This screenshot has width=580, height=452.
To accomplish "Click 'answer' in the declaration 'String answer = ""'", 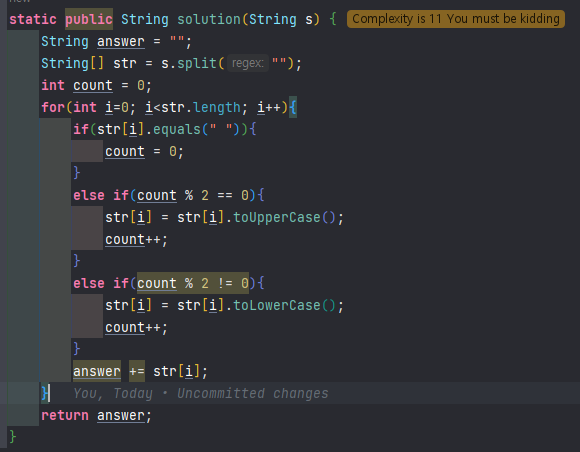I will [x=121, y=41].
